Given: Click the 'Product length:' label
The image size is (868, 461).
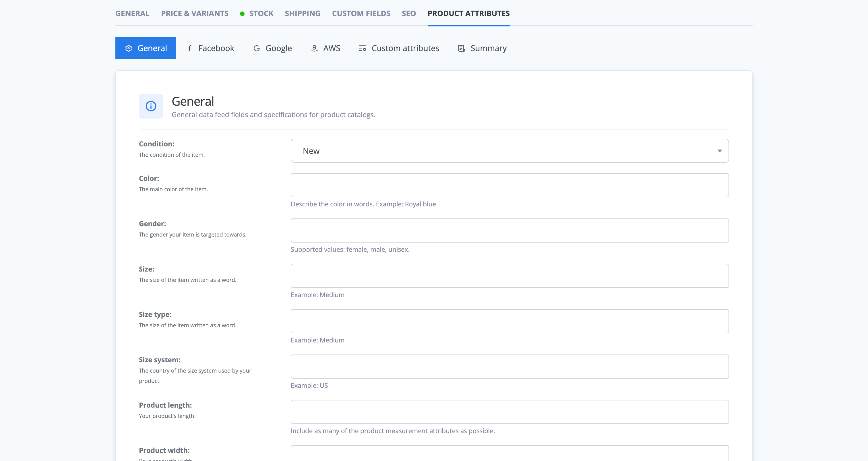Looking at the screenshot, I should click(165, 405).
